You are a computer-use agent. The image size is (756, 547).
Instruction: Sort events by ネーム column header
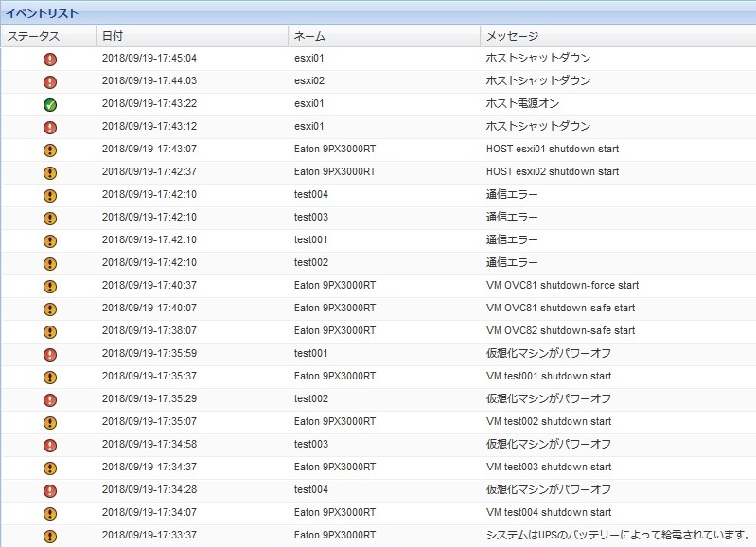309,36
